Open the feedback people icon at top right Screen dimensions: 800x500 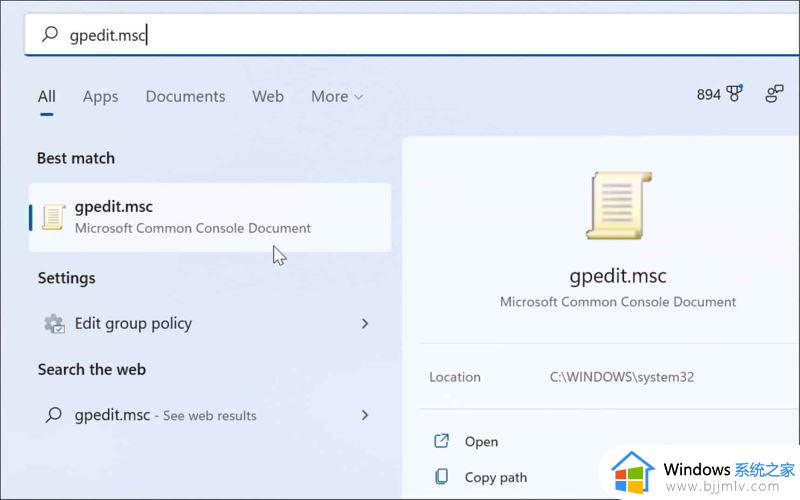tap(774, 93)
